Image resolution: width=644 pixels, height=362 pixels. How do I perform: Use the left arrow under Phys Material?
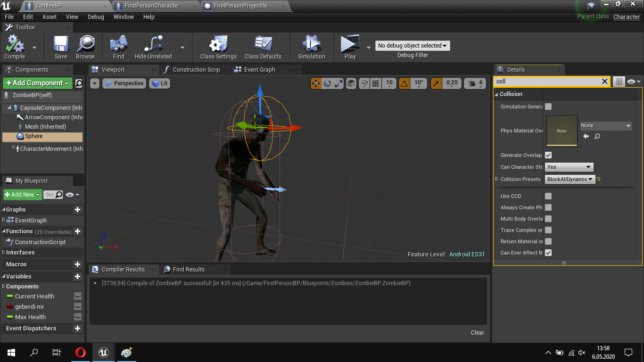[586, 136]
